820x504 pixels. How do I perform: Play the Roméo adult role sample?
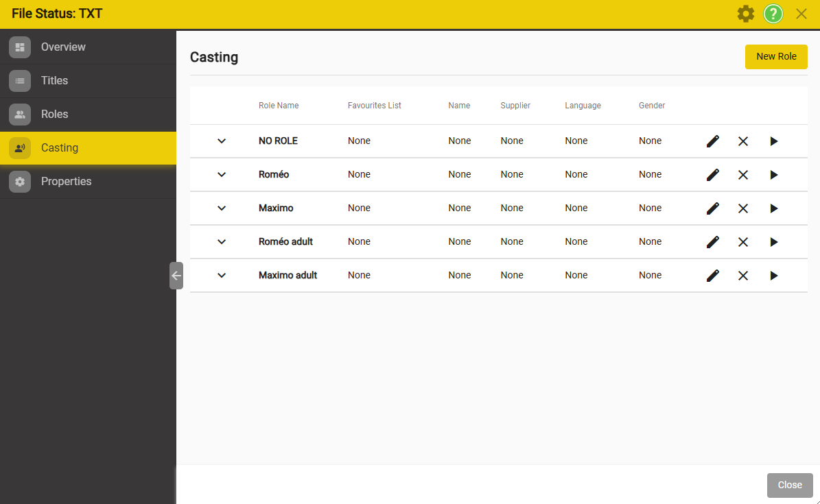[773, 242]
